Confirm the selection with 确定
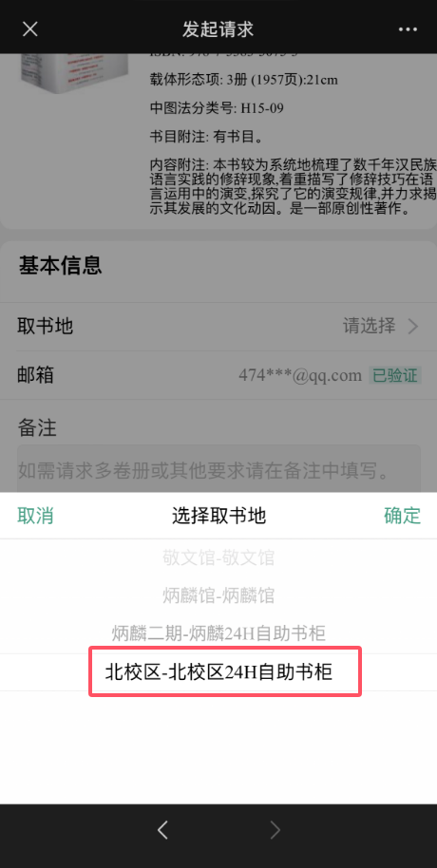Viewport: 437px width, 868px height. [402, 516]
